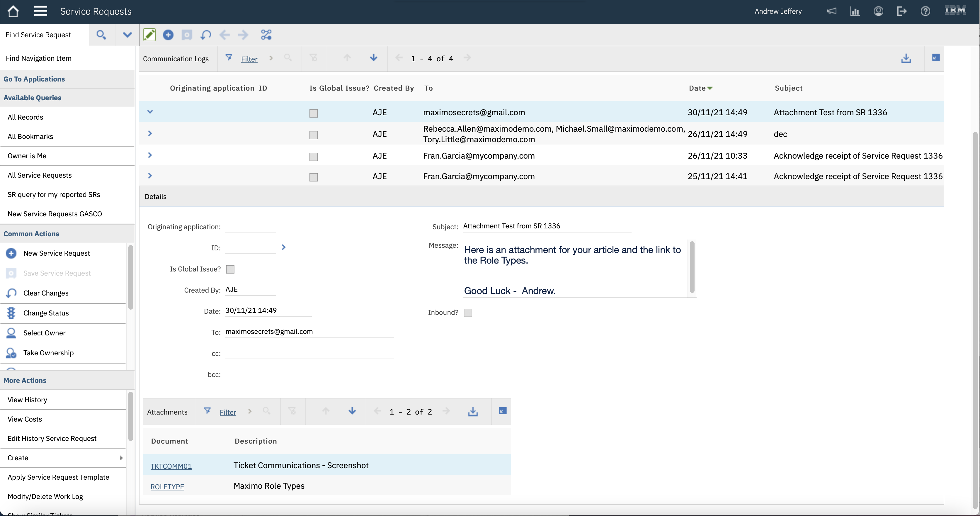The image size is (980, 516).
Task: Select the View History action
Action: tap(27, 400)
